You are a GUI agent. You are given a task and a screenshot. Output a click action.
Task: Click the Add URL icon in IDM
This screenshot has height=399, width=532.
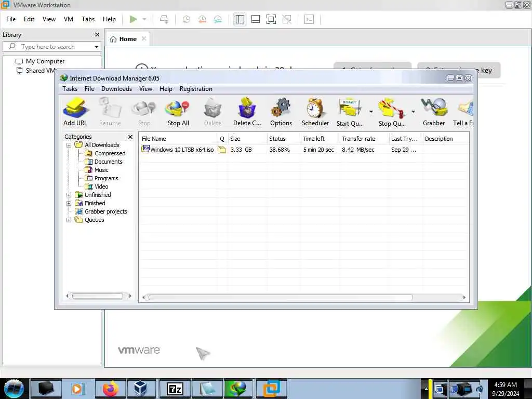pyautogui.click(x=75, y=112)
